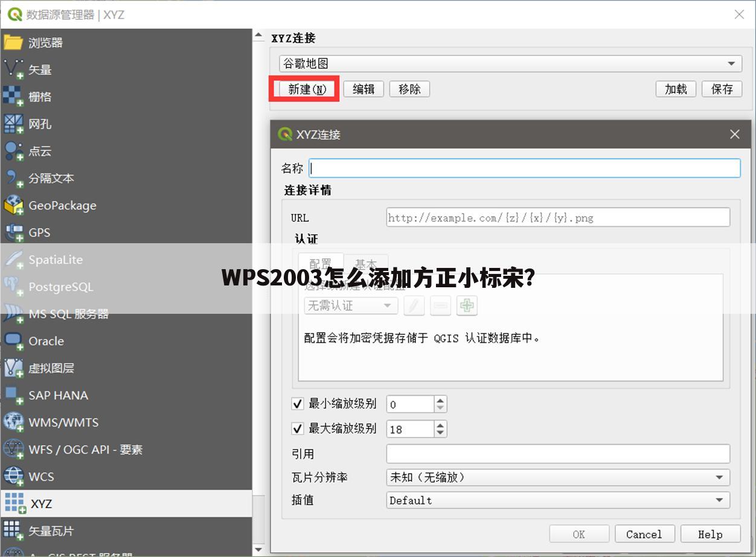The height and width of the screenshot is (557, 756).
Task: Open the Browser (浏览器) folder icon
Action: coord(13,42)
